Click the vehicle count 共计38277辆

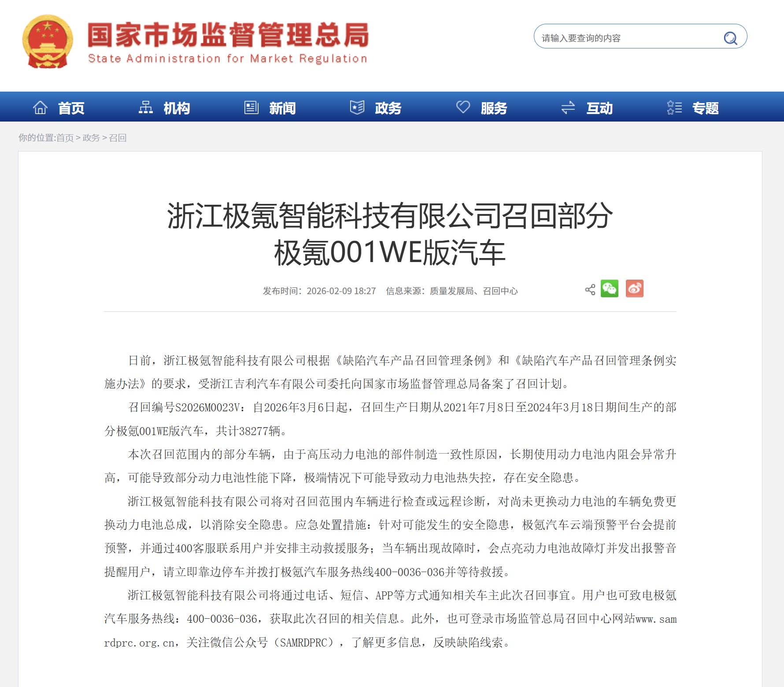click(x=248, y=431)
